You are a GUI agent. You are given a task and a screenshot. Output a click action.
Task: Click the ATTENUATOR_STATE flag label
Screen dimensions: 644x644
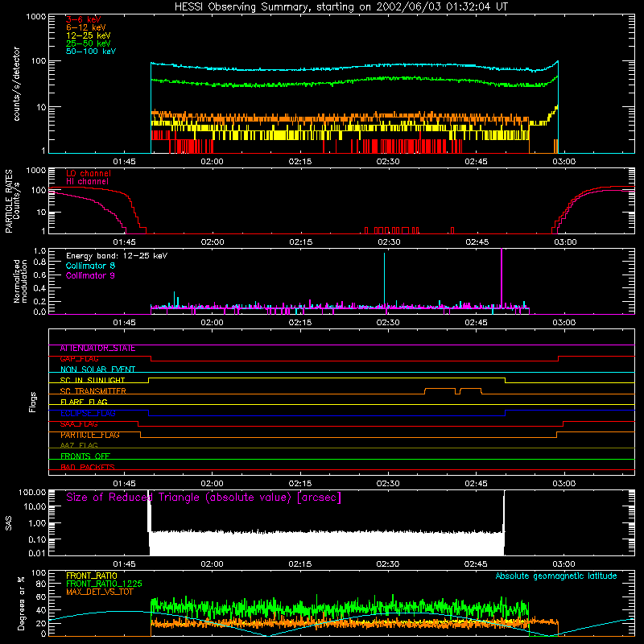pyautogui.click(x=97, y=349)
